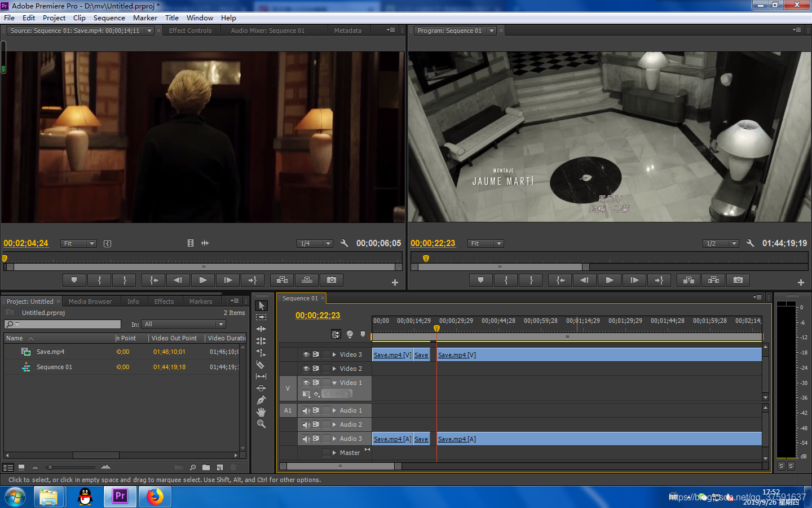Switch to the Effects tab
Screen dimensions: 812x508
tap(164, 301)
